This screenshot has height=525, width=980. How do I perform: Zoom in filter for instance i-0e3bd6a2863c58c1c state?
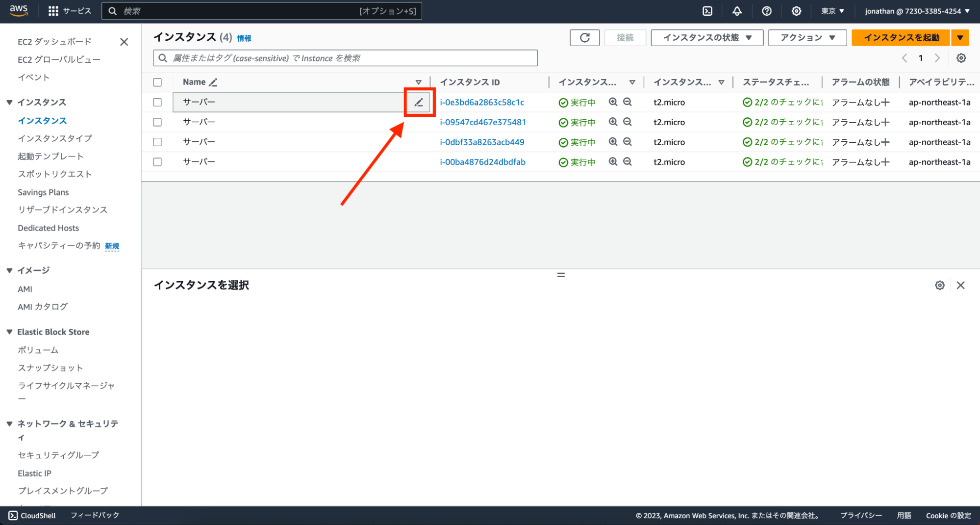613,102
